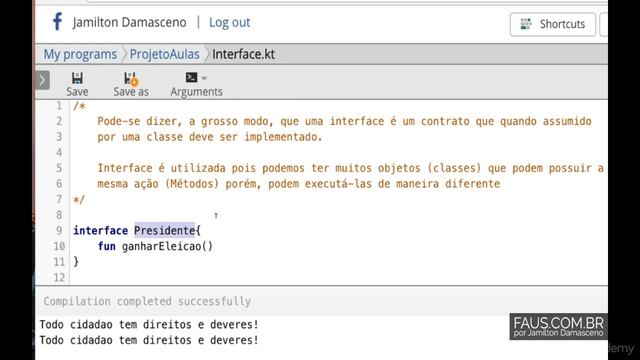Click the Save label
This screenshot has width=640, height=360.
point(77,91)
